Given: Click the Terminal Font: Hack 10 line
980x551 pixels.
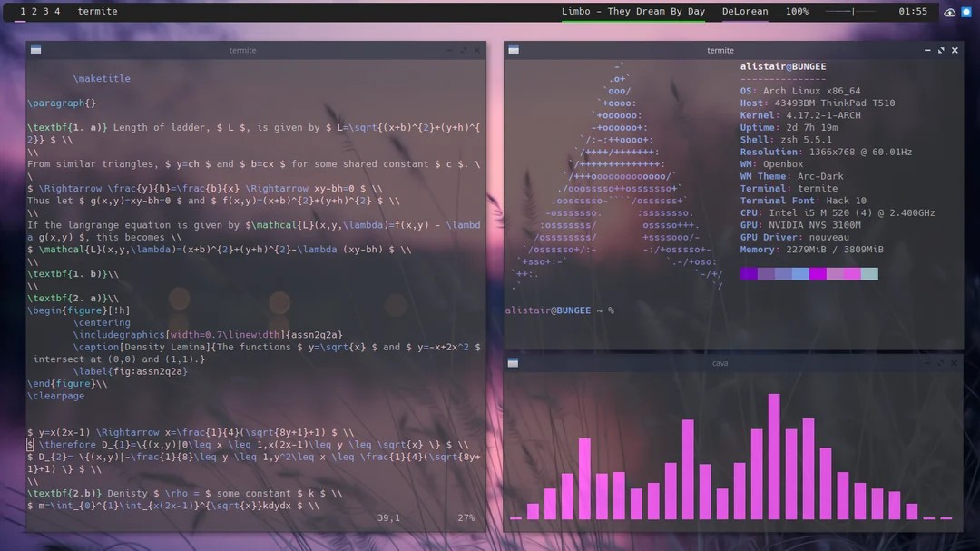Looking at the screenshot, I should coord(803,201).
